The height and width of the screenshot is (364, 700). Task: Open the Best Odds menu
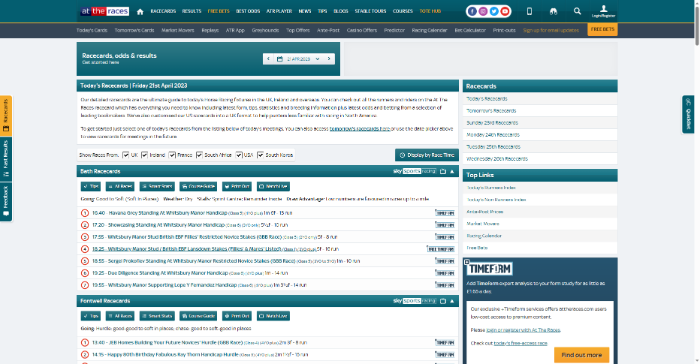coord(248,11)
